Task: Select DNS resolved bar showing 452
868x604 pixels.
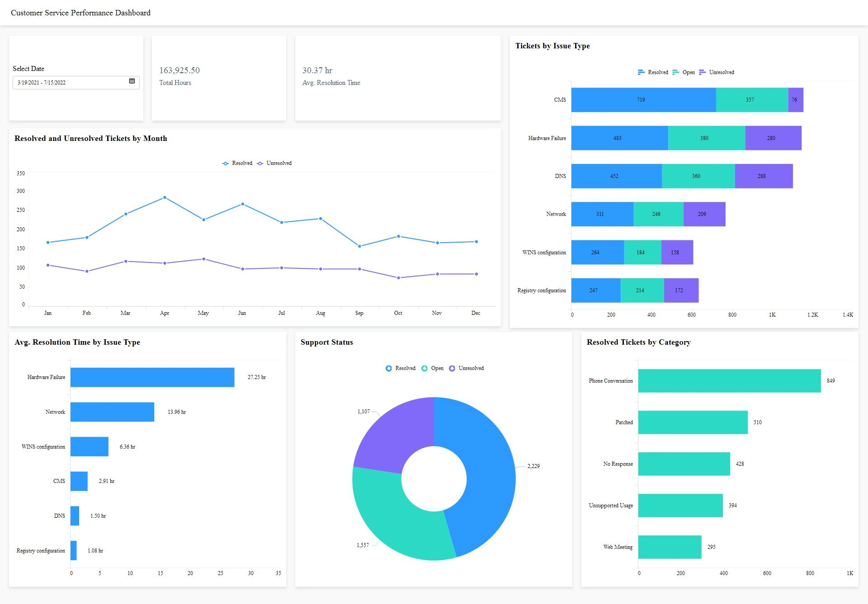Action: point(617,176)
